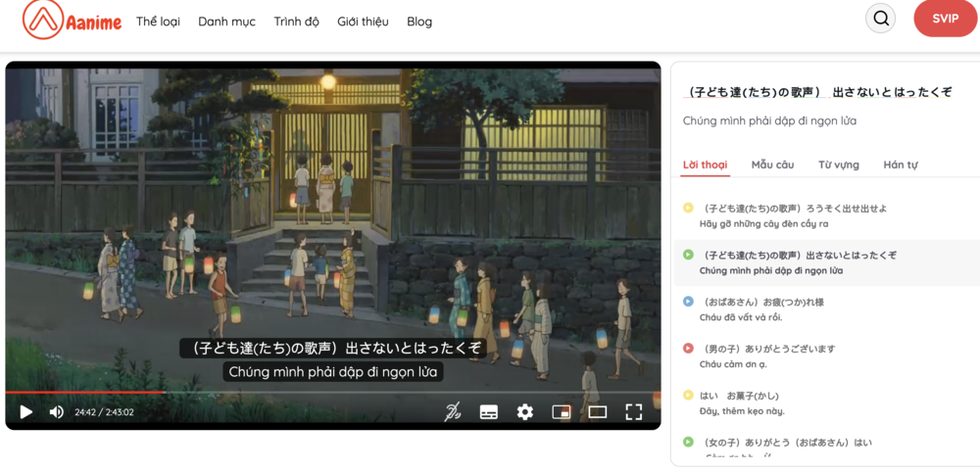980x472 pixels.
Task: Select the Lời thoại tab
Action: pyautogui.click(x=705, y=165)
